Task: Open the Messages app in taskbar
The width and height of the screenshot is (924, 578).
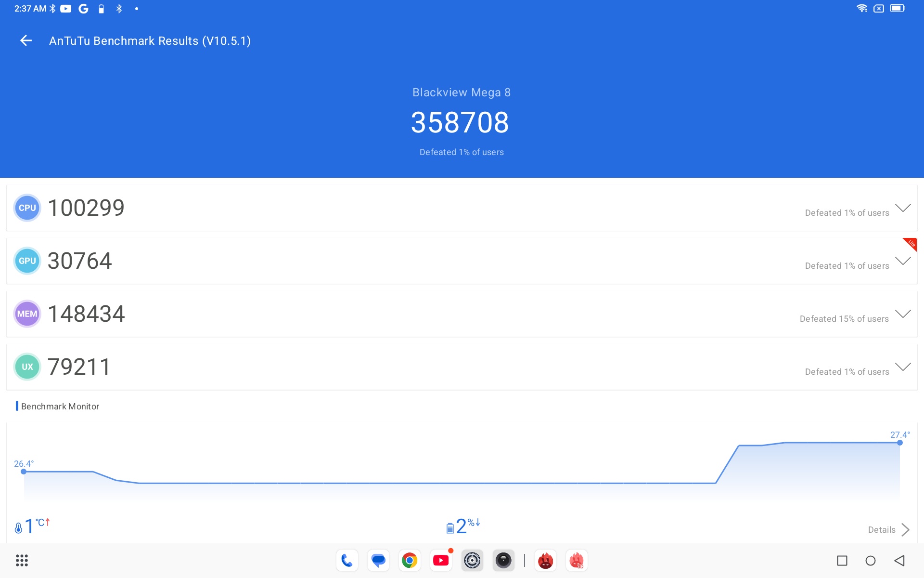Action: pos(378,561)
